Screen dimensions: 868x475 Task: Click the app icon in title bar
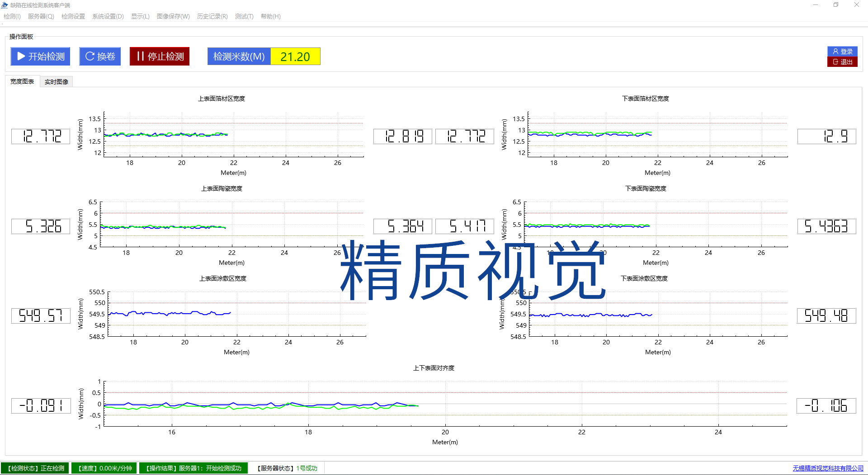click(x=5, y=5)
